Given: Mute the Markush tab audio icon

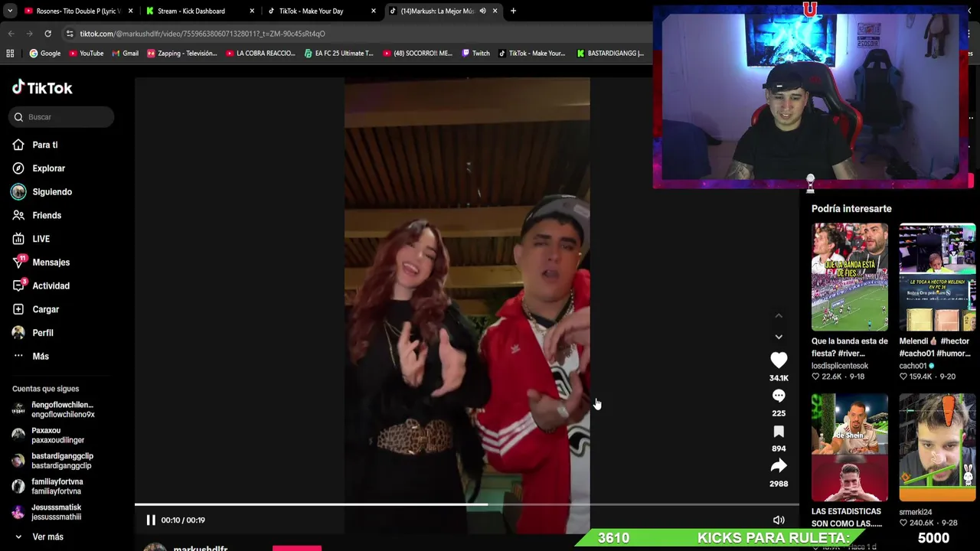Looking at the screenshot, I should pos(482,11).
